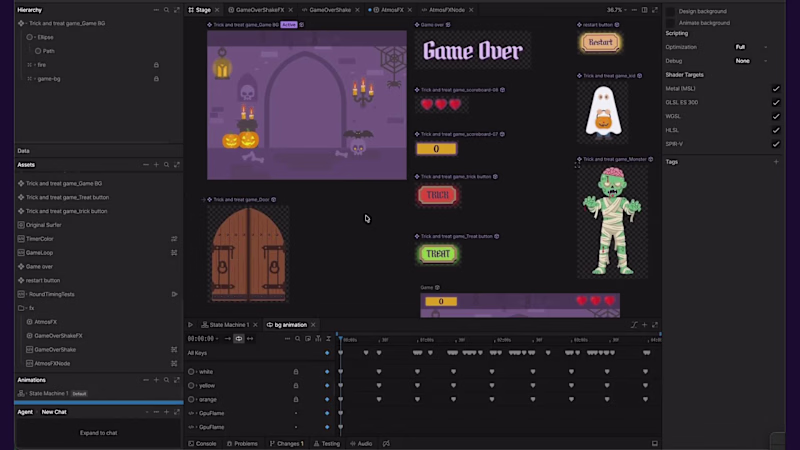This screenshot has width=800, height=450.
Task: Open Optimization Full dropdown
Action: tap(751, 47)
